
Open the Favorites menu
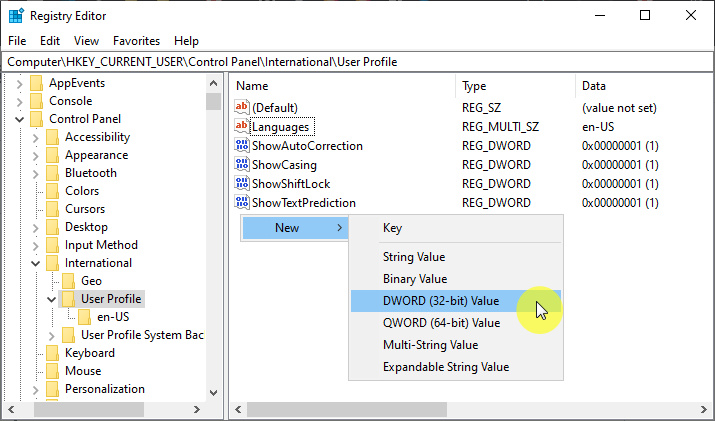pos(136,41)
